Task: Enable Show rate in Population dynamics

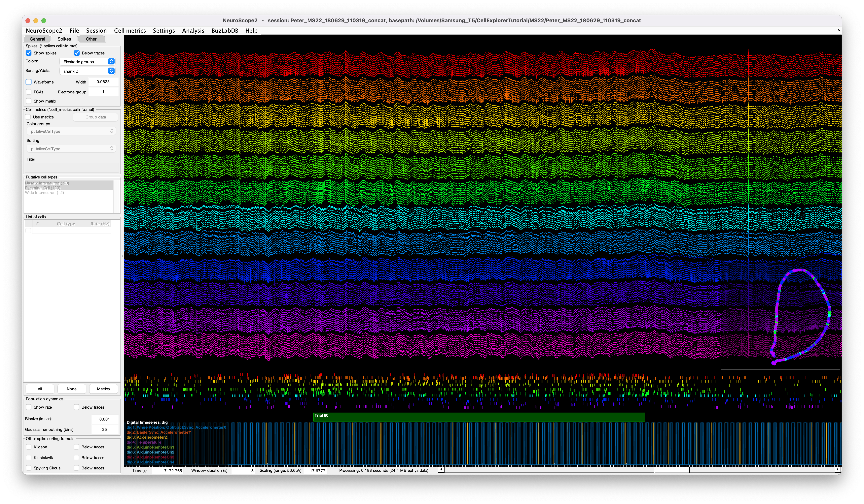Action: coord(29,407)
